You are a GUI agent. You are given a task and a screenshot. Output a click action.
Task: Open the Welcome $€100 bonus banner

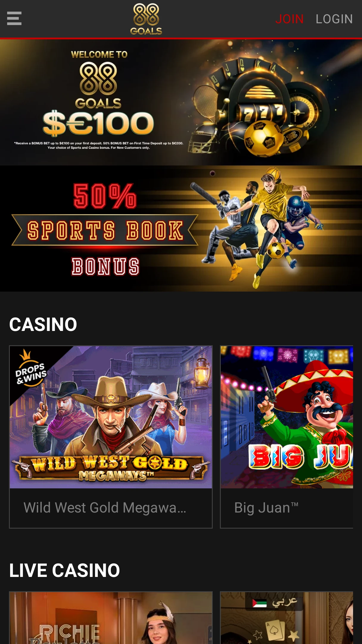coord(181,102)
